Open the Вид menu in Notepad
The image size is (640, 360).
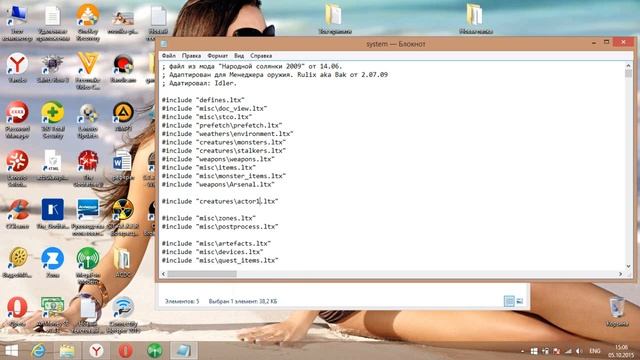239,56
